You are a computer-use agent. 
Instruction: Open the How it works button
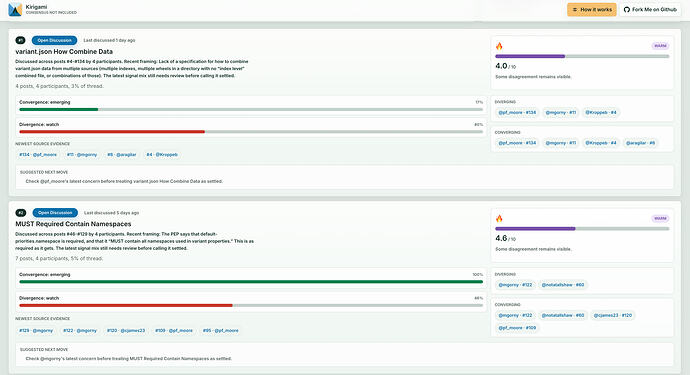click(592, 9)
